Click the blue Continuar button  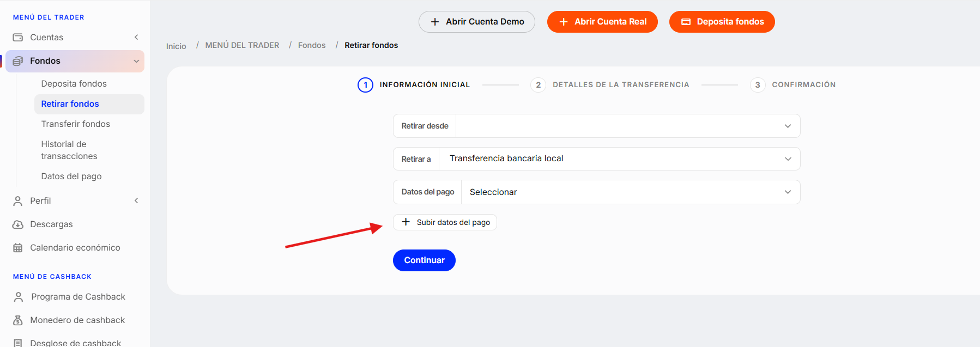tap(424, 260)
